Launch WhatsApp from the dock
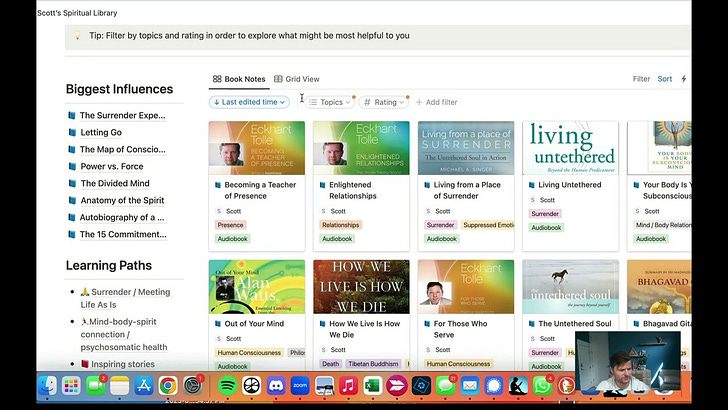The width and height of the screenshot is (728, 410). tap(542, 385)
